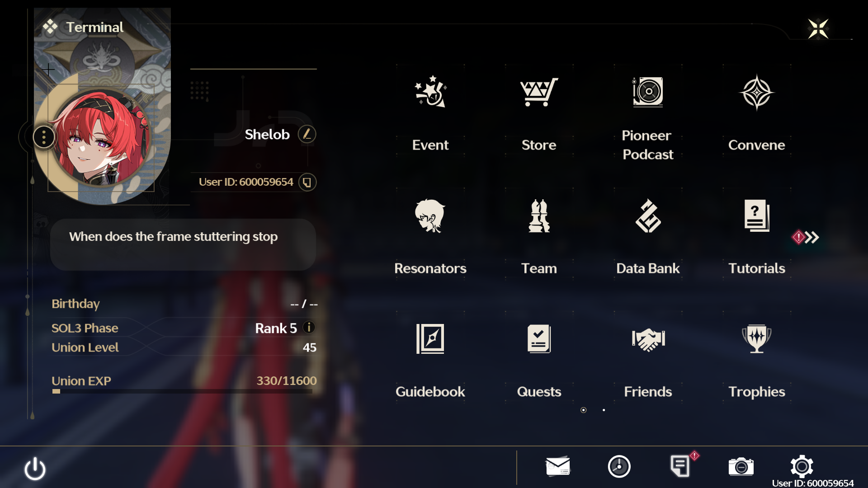Open the Guidebook
The height and width of the screenshot is (488, 868).
[430, 339]
